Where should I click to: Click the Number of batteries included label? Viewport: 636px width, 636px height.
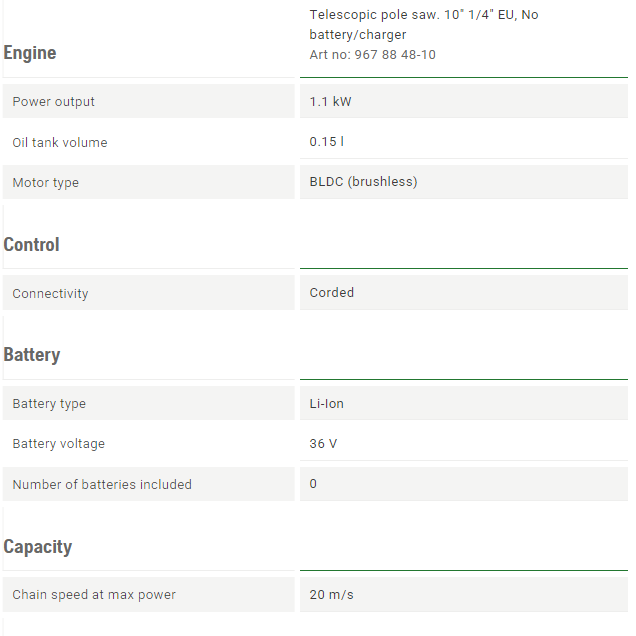pyautogui.click(x=102, y=484)
